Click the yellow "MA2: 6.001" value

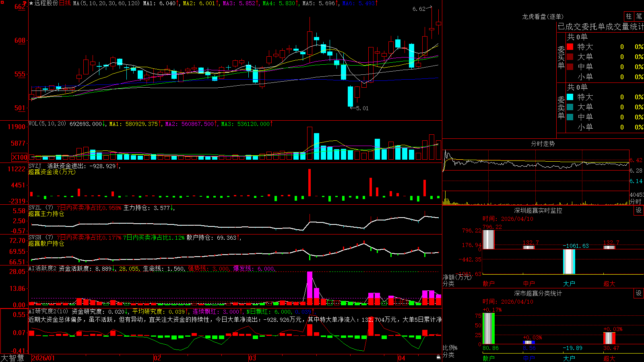point(201,3)
